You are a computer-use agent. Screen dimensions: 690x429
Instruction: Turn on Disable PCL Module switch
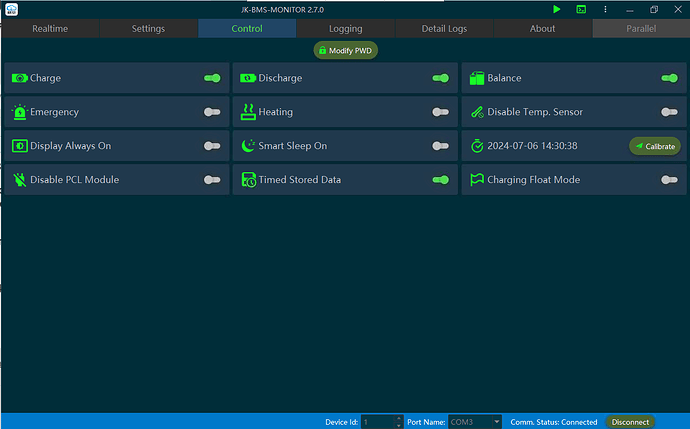[x=212, y=180]
